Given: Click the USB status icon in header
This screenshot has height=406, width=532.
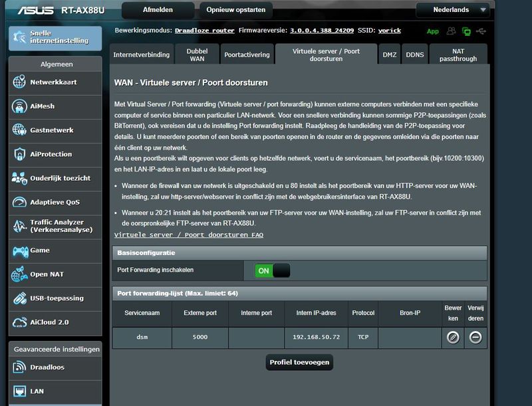Looking at the screenshot, I should tap(481, 31).
